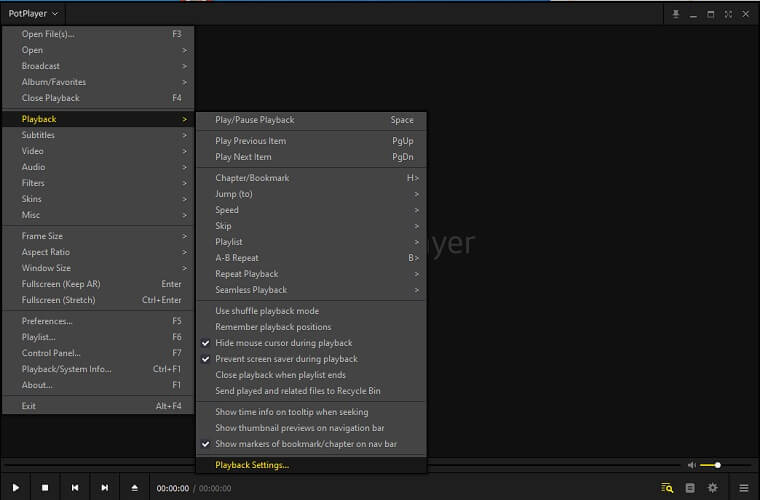The height and width of the screenshot is (500, 760).
Task: Close the PotPlayer window
Action: coord(745,14)
